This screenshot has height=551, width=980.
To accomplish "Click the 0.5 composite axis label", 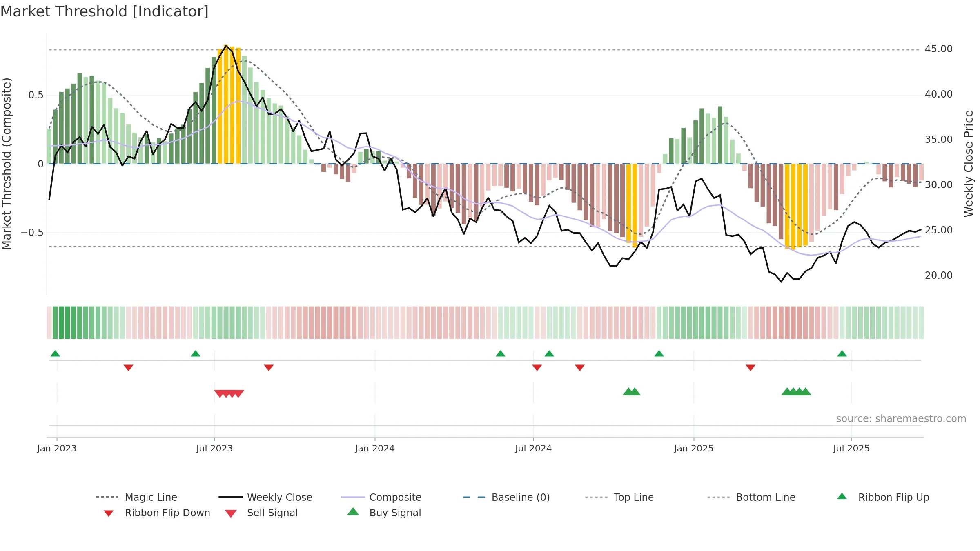I will coord(36,95).
